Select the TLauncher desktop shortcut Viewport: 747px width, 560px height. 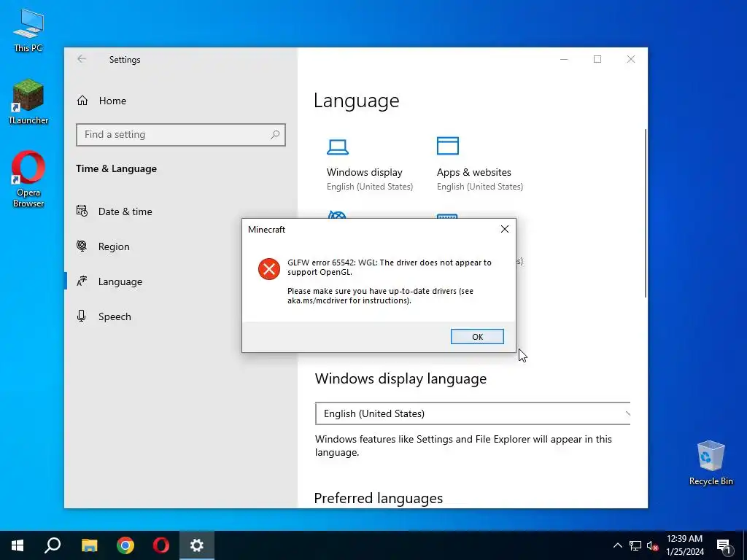pyautogui.click(x=28, y=102)
